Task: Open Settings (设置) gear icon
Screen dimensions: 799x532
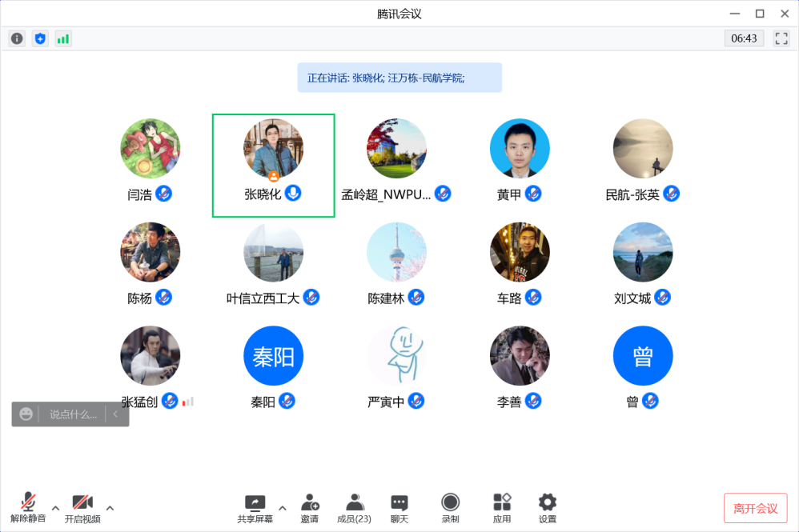Action: click(547, 508)
